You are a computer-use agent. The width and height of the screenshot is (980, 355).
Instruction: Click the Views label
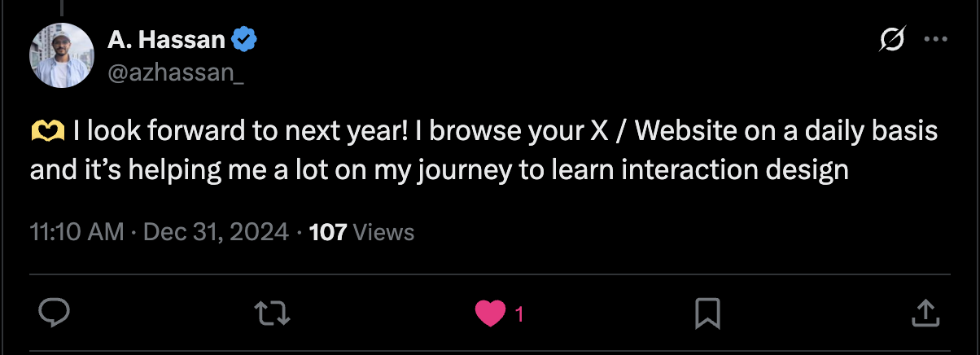click(x=384, y=232)
